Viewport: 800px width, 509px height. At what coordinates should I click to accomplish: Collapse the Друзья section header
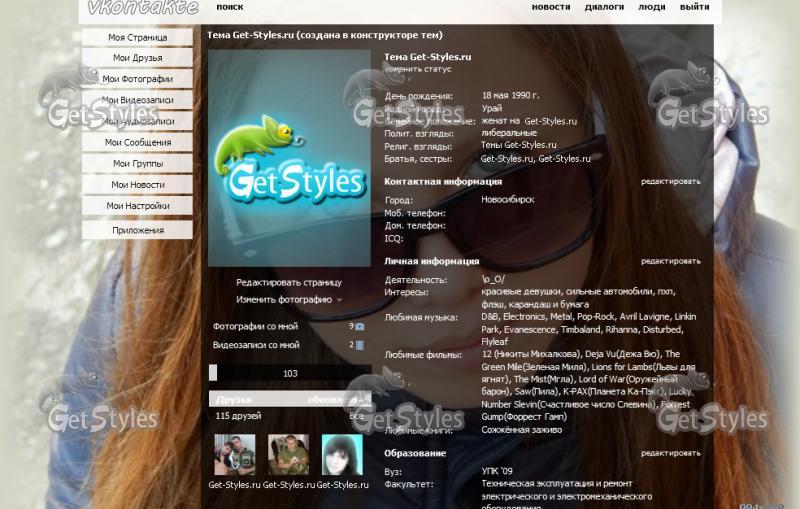pyautogui.click(x=235, y=399)
